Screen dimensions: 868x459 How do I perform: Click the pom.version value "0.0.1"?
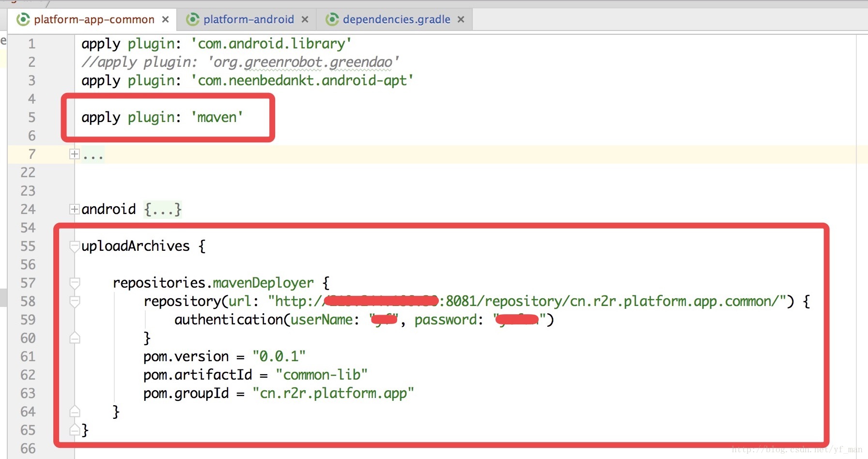click(279, 357)
